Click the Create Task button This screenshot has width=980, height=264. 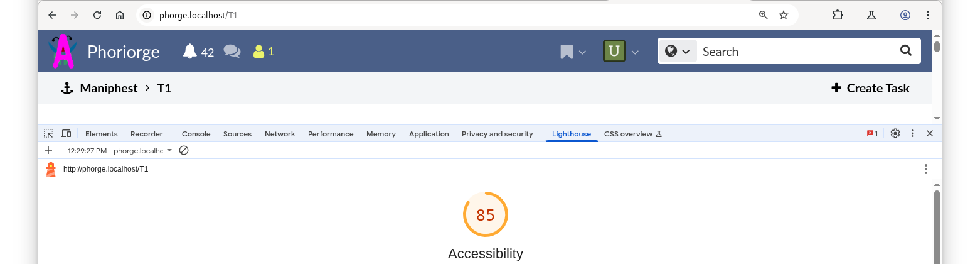click(870, 88)
